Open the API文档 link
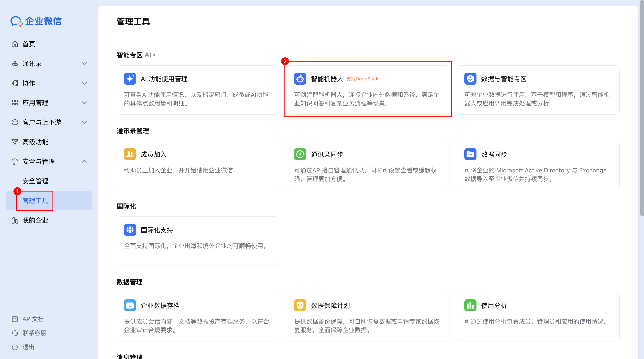644x359 pixels. (33, 319)
